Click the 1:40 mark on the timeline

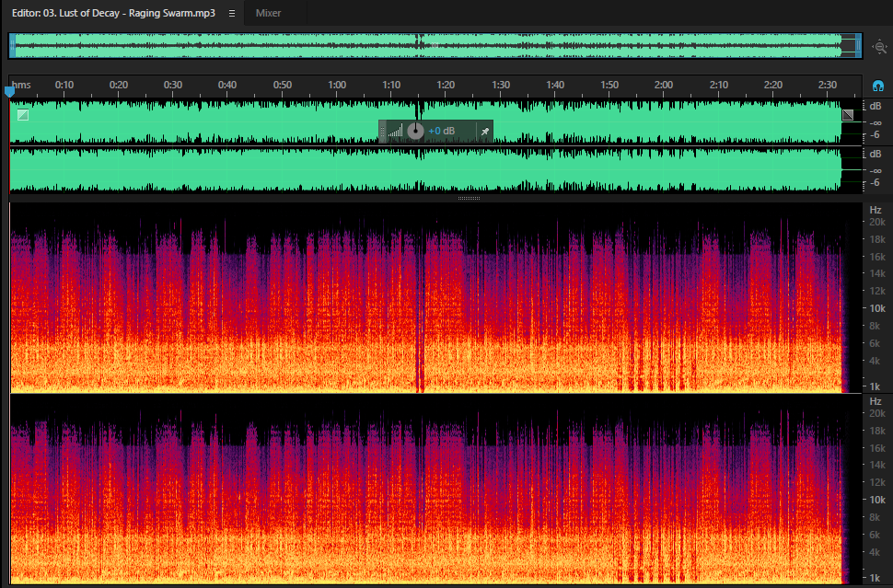[x=555, y=85]
